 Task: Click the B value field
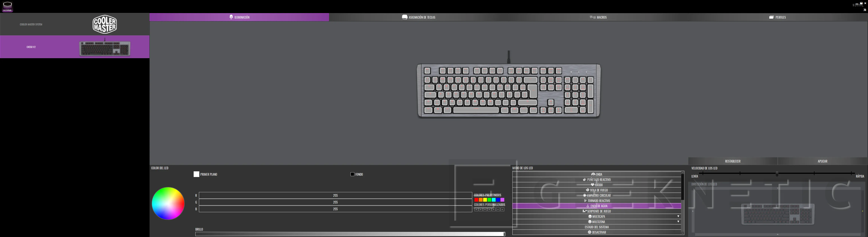pos(335,209)
